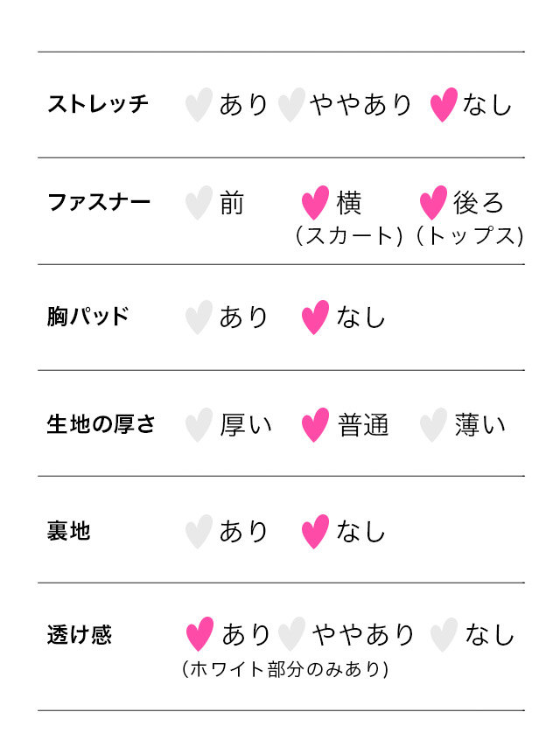This screenshot has width=560, height=747.
Task: Click the gray heart beside ファスナー 前
Action: pos(199,203)
